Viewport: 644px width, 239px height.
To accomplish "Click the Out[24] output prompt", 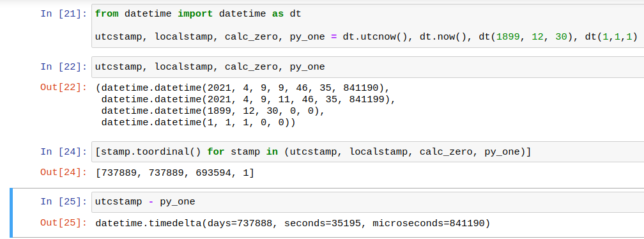I will pos(64,173).
